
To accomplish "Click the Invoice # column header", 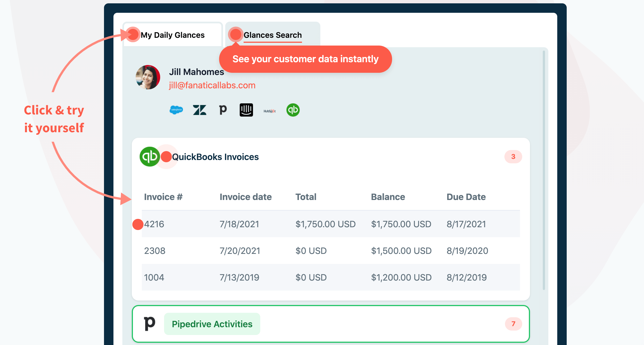I will coord(163,197).
